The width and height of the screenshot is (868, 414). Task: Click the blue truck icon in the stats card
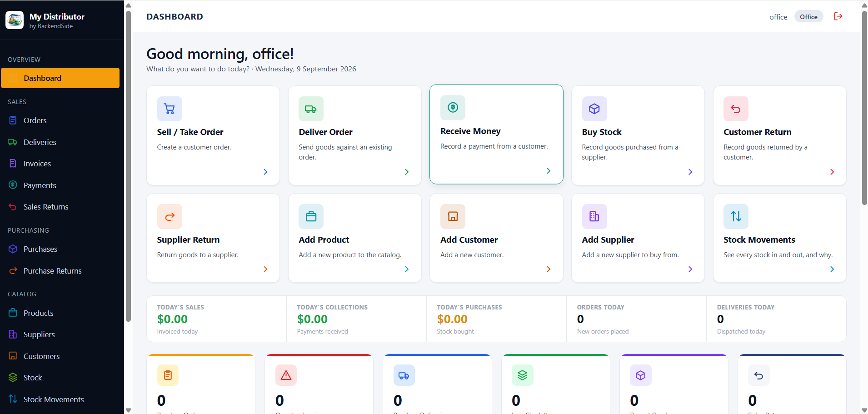(404, 375)
